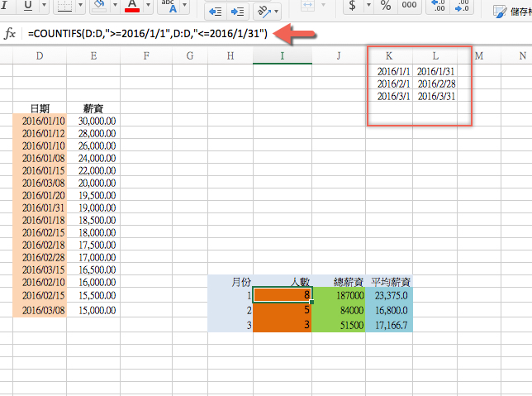
Task: Apply red font color
Action: point(132,6)
